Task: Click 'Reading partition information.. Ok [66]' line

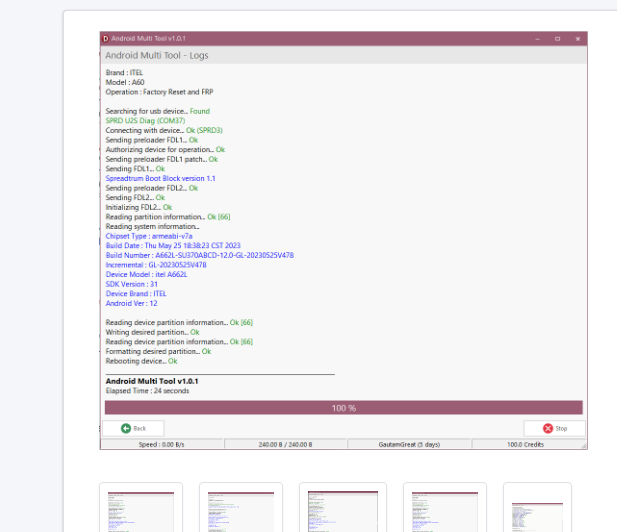Action: point(168,217)
